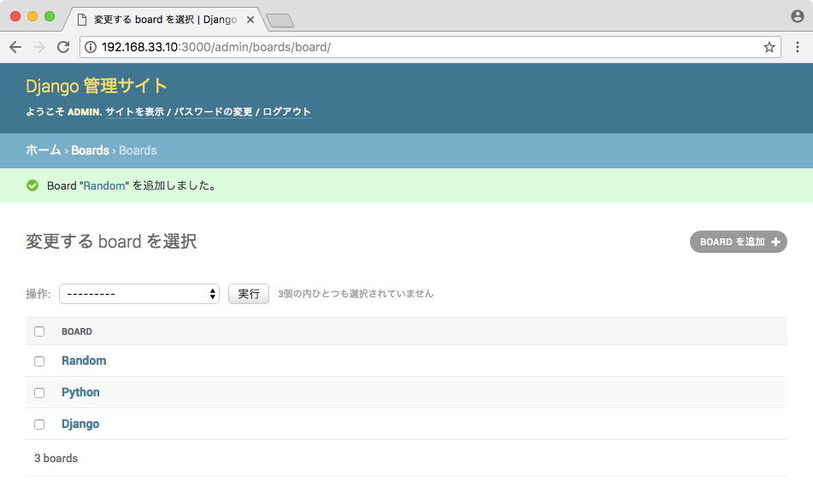The height and width of the screenshot is (504, 813).
Task: Click the 実行 button
Action: pyautogui.click(x=249, y=294)
